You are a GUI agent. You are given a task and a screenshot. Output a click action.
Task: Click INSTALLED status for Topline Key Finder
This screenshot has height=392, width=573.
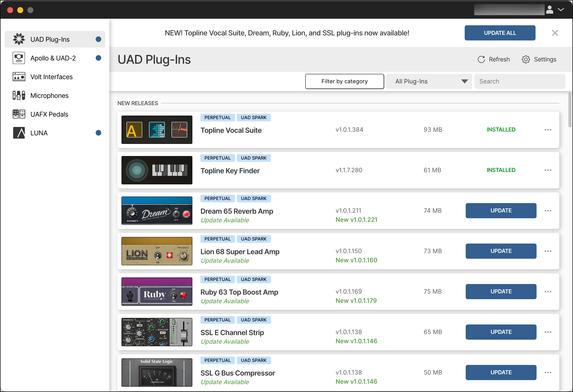click(501, 170)
